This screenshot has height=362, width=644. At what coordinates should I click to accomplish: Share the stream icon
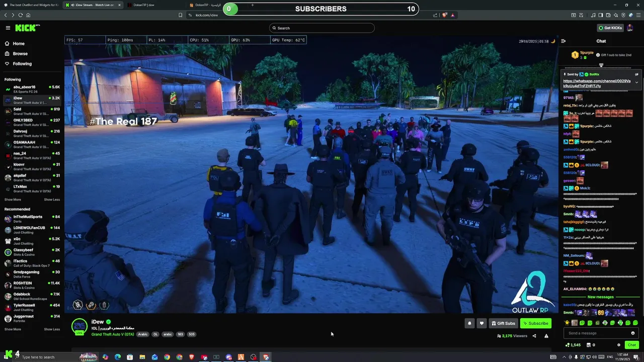(534, 336)
